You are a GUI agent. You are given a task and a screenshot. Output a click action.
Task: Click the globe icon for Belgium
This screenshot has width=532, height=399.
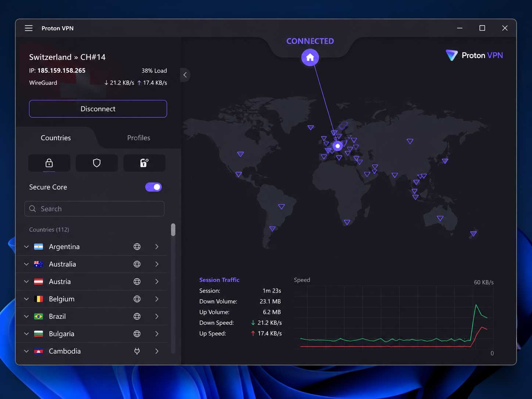pos(137,299)
